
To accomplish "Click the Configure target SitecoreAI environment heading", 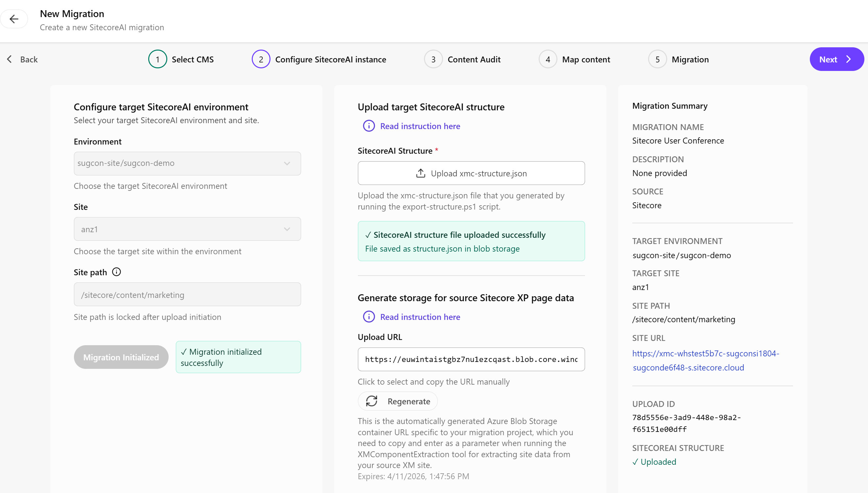I will pyautogui.click(x=161, y=107).
